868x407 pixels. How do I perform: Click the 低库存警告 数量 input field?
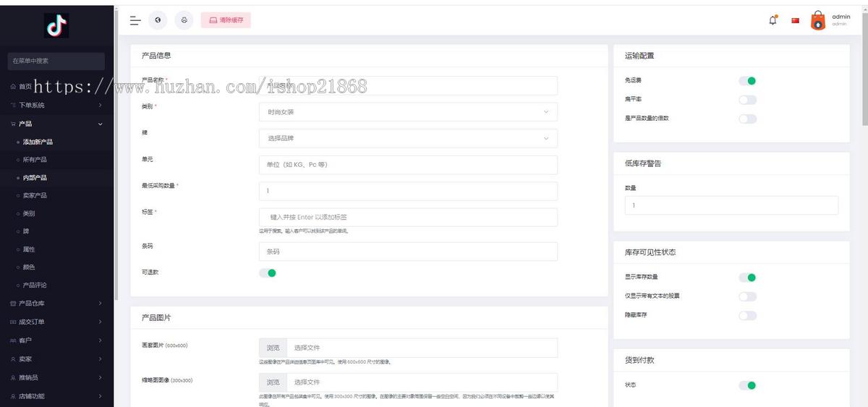[731, 205]
